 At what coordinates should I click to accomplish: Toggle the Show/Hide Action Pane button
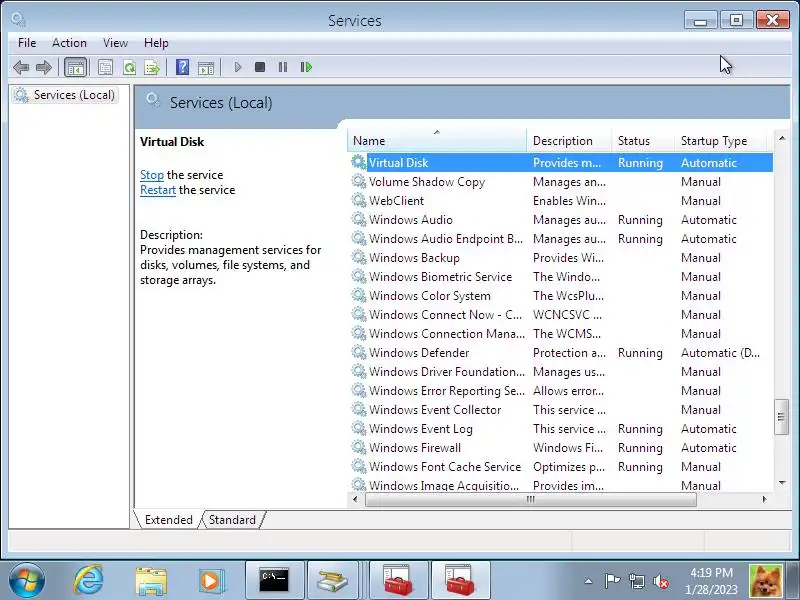(x=206, y=67)
